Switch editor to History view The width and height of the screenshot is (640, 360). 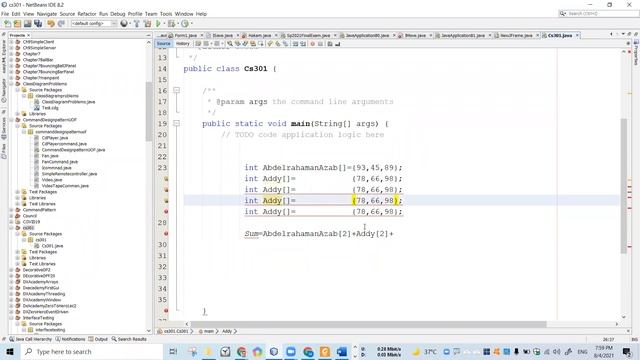(x=182, y=44)
